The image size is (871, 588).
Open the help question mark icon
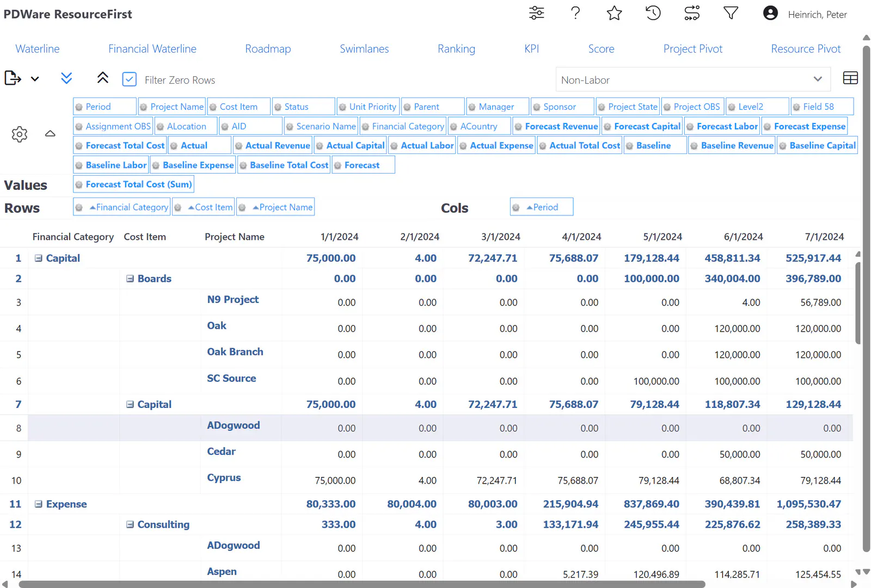tap(575, 13)
